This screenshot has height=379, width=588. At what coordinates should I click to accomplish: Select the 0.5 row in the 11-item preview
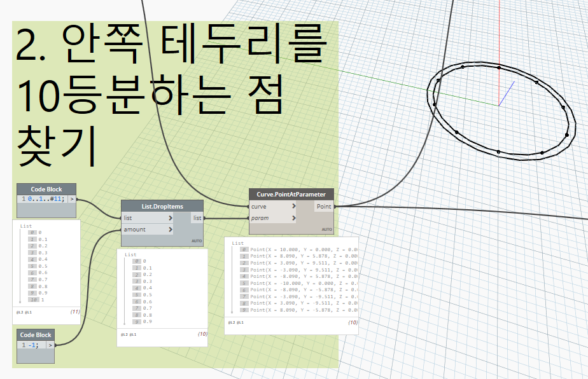(x=38, y=266)
